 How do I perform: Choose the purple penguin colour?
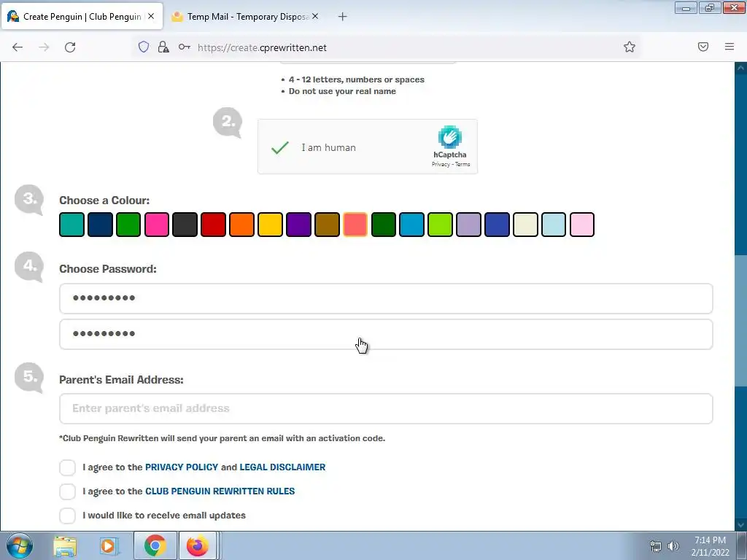point(298,225)
